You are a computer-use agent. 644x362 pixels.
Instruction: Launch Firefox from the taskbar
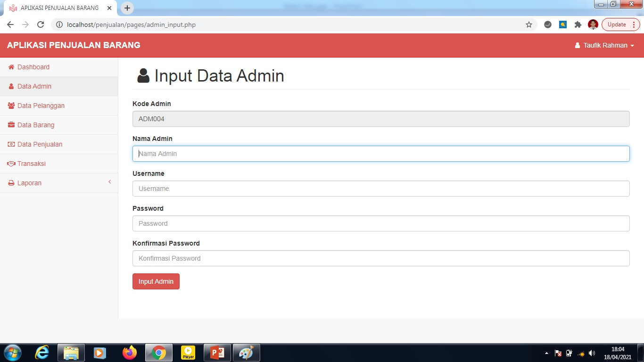click(130, 352)
